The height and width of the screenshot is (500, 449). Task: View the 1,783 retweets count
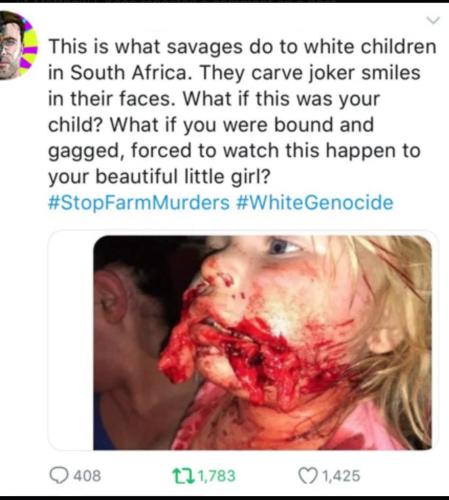[217, 475]
